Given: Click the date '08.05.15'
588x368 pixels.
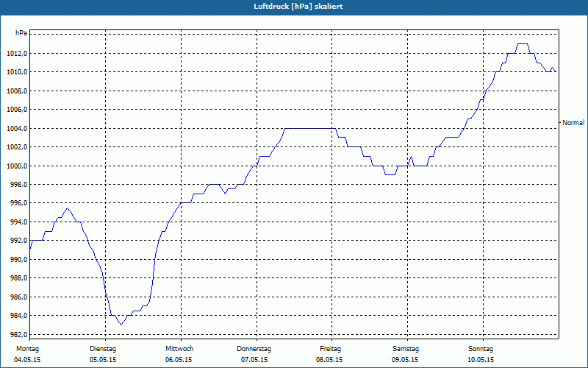Looking at the screenshot, I should point(329,360).
